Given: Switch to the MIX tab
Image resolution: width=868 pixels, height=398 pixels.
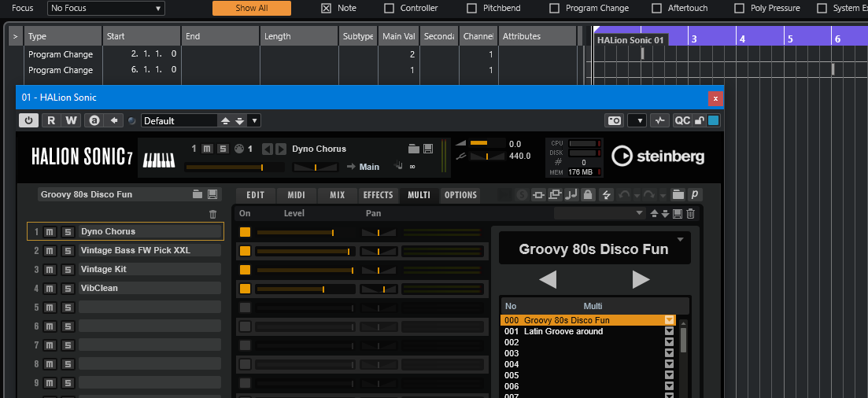Looking at the screenshot, I should (337, 195).
